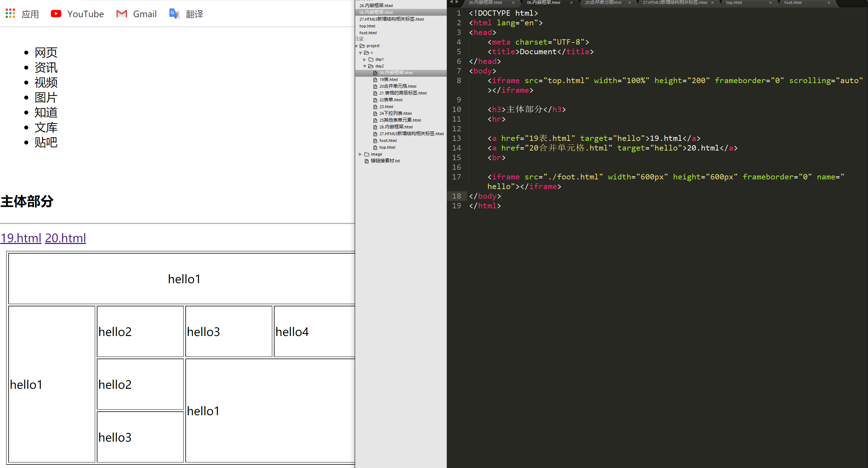The height and width of the screenshot is (468, 868).
Task: Switch to the 20合并单元格.html tab
Action: (x=603, y=3)
